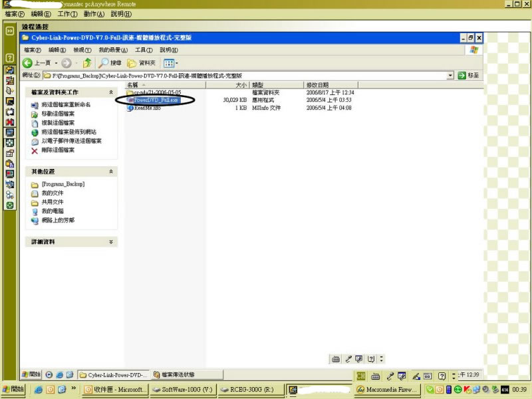Switch to Macromedia Fireworks on local taskbar

pos(387,390)
